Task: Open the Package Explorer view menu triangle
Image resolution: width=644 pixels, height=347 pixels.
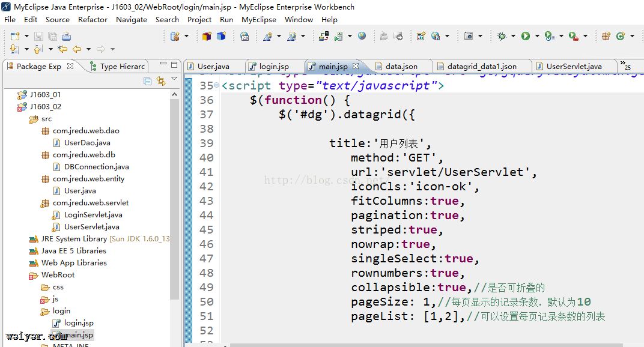Action: (174, 79)
